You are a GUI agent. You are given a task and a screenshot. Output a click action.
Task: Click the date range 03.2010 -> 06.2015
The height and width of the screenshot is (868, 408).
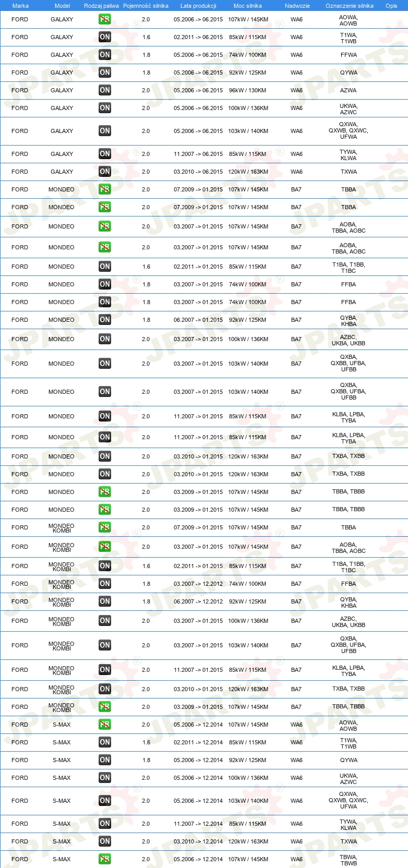198,172
